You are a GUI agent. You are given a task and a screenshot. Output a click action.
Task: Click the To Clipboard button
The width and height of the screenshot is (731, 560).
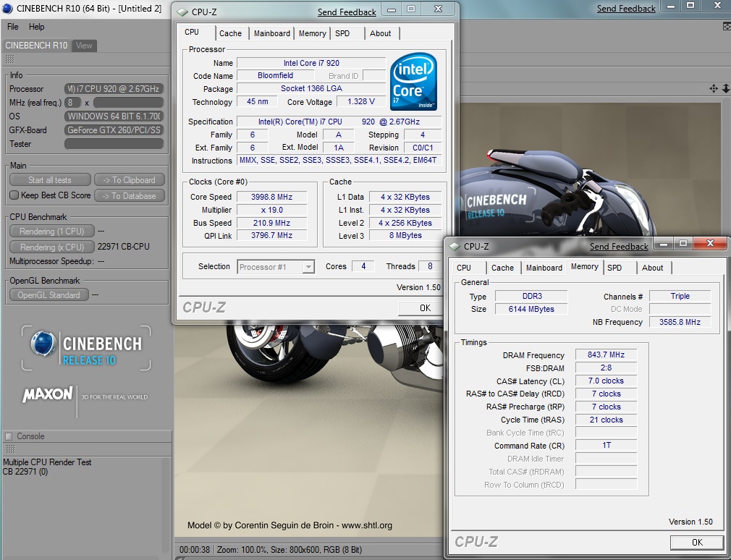(129, 180)
